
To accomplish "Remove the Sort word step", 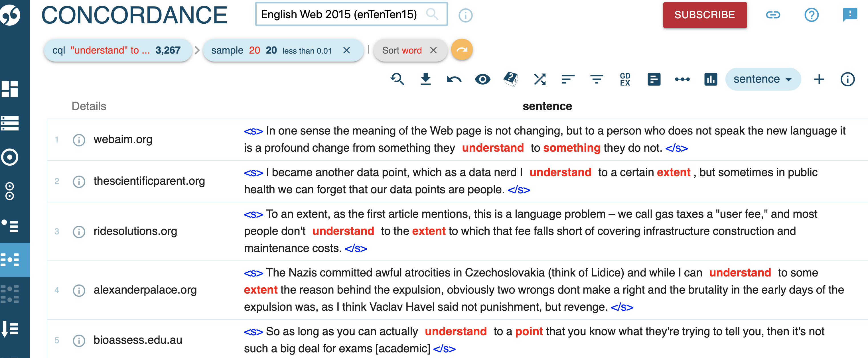I will click(434, 50).
